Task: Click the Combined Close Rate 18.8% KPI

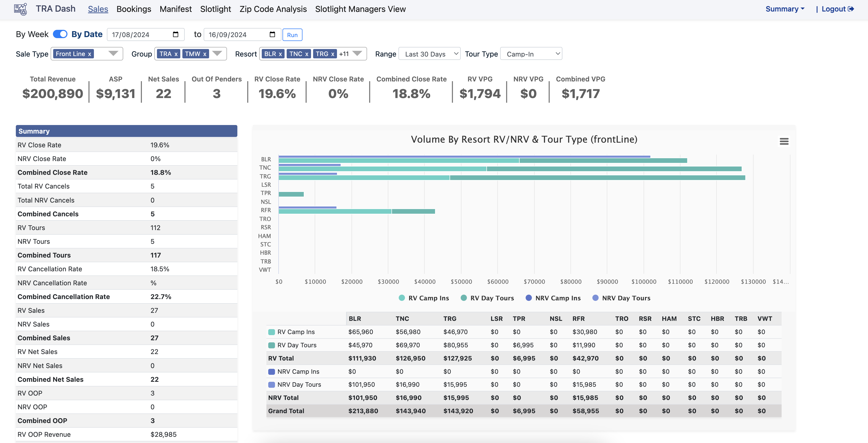Action: (411, 94)
